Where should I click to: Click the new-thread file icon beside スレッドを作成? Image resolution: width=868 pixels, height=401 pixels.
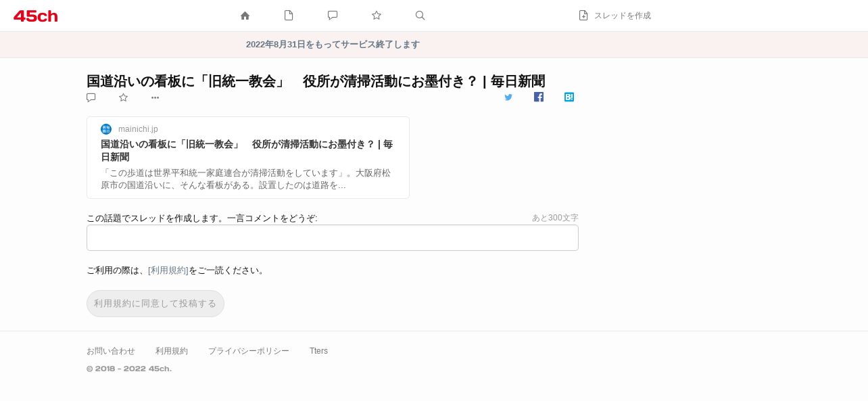pos(583,16)
